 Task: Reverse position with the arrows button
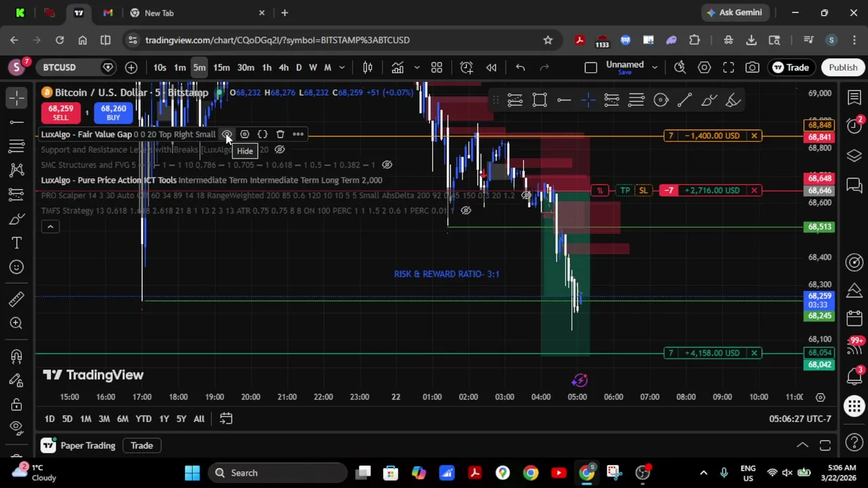click(599, 190)
